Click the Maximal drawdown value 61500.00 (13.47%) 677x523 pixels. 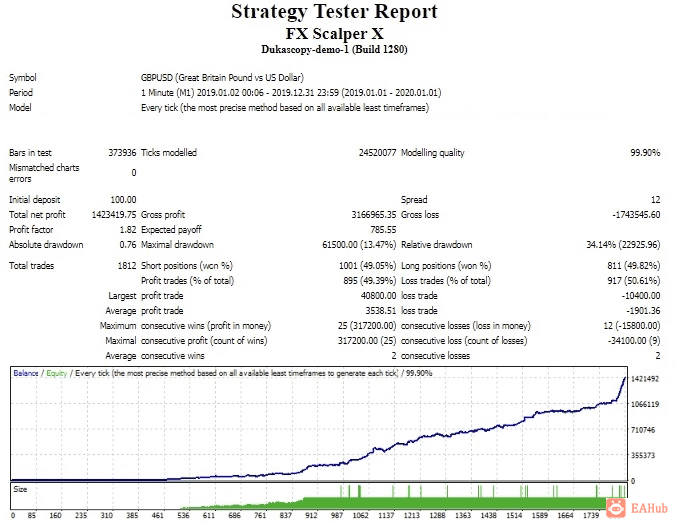(359, 245)
